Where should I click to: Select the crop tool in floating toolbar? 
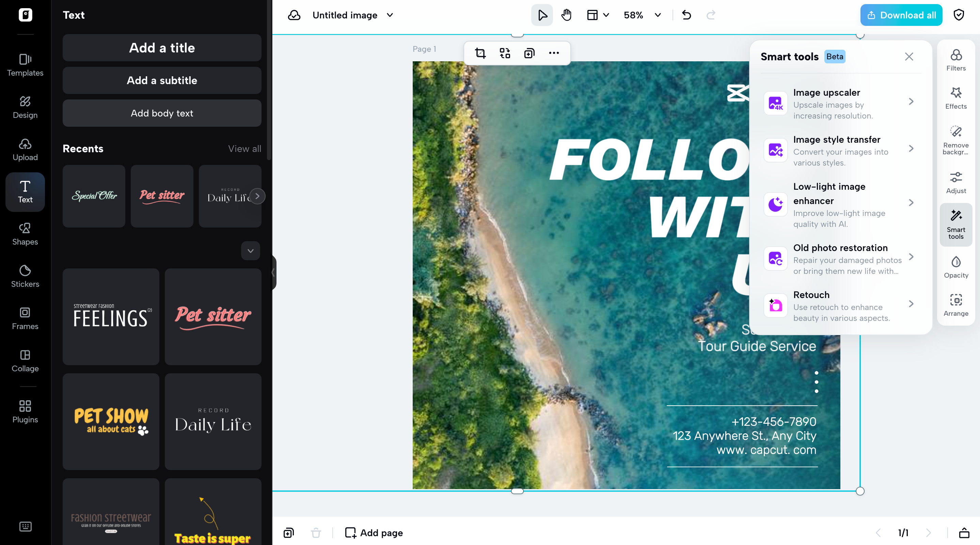point(480,53)
